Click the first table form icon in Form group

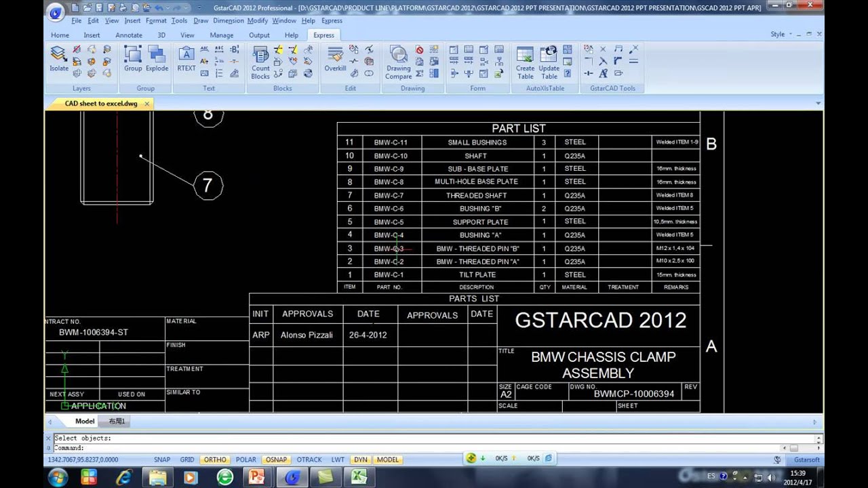[454, 49]
